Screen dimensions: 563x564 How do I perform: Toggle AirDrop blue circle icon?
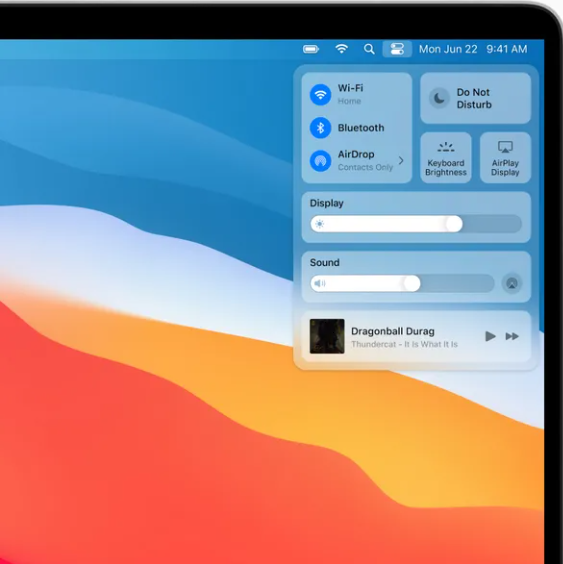(x=320, y=161)
